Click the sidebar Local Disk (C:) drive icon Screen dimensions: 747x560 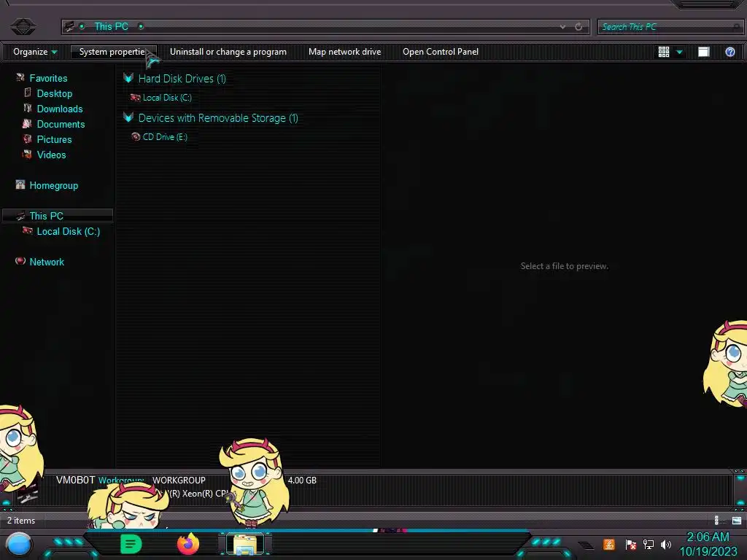(27, 230)
